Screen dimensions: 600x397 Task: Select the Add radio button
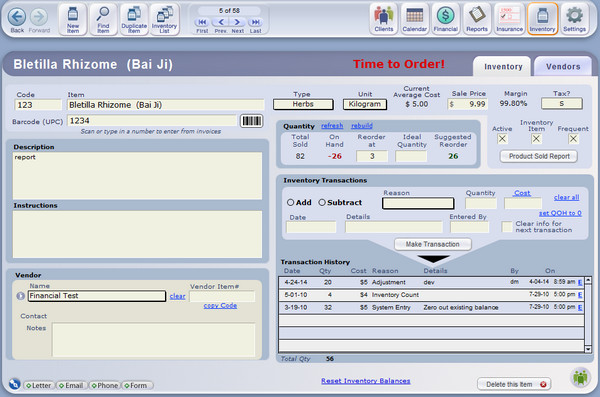tap(290, 203)
